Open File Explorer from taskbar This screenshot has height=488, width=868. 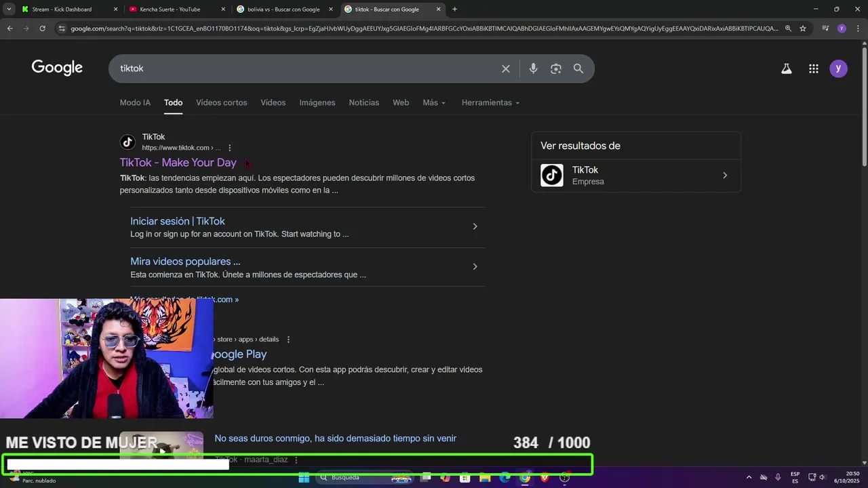click(485, 478)
